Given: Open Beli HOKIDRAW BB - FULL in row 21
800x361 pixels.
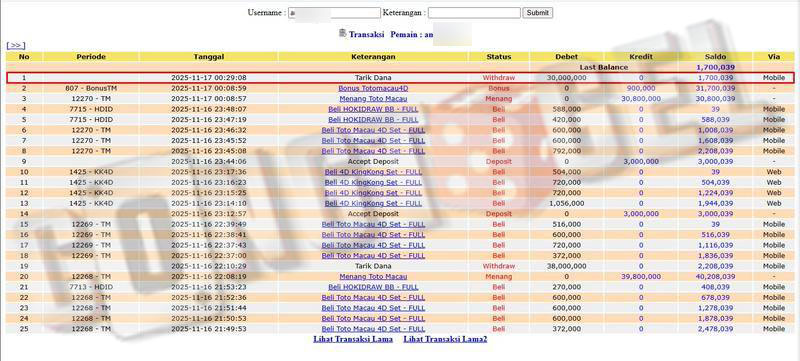Looking at the screenshot, I should 373,287.
